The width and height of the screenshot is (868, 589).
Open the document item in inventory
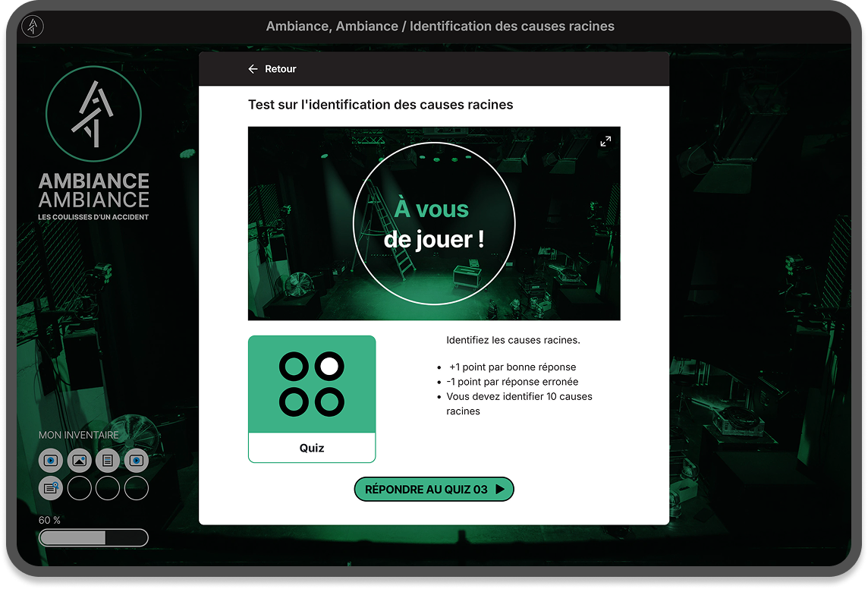tap(108, 460)
